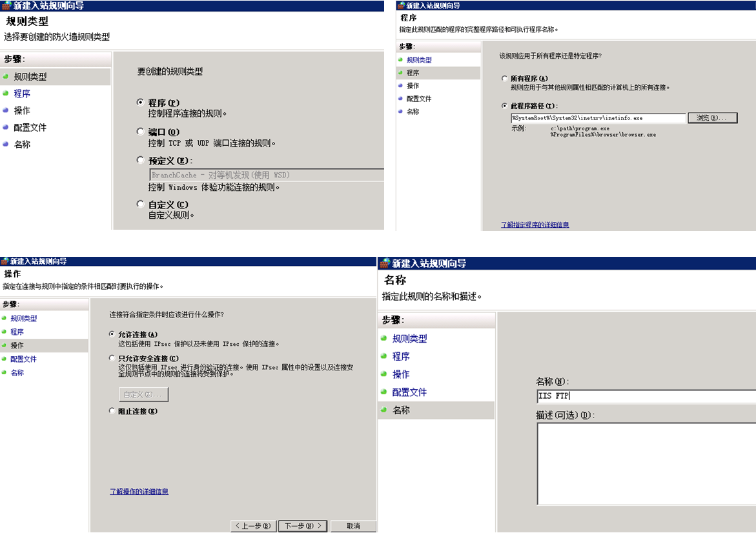This screenshot has height=533, width=756.
Task: Select the 端口(O) rule type radio button
Action: tap(141, 132)
